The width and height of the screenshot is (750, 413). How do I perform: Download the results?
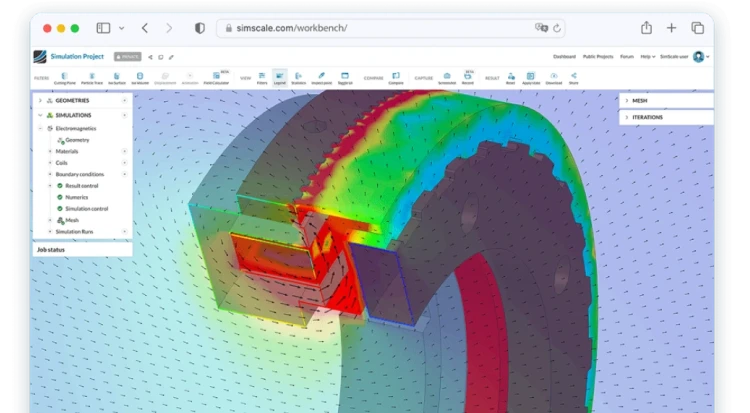pos(554,78)
